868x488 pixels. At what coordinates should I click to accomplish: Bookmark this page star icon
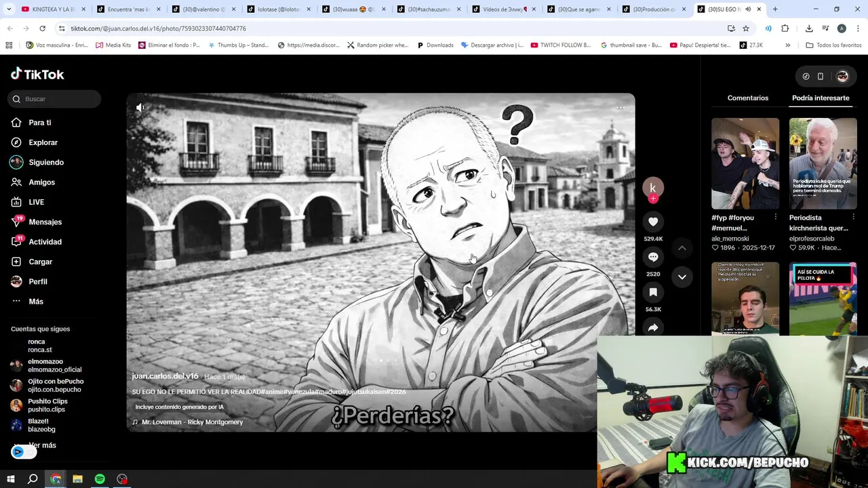746,28
